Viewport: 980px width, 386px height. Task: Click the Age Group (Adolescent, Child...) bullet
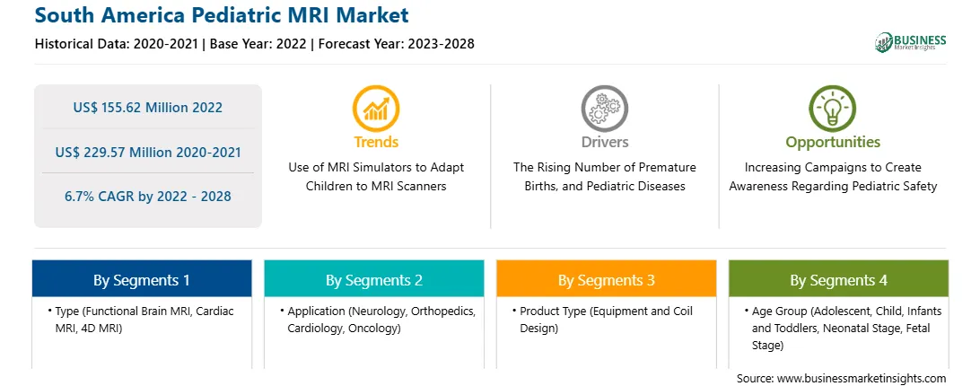843,328
